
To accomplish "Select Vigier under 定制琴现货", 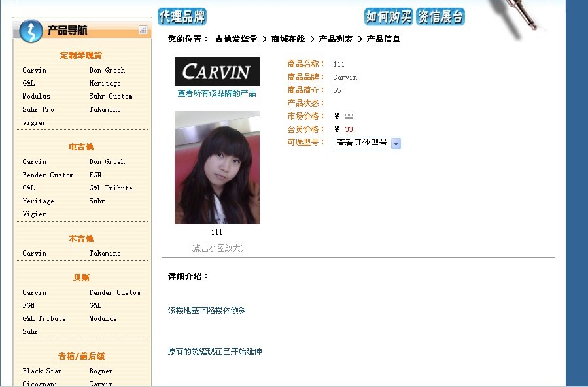I will click(x=34, y=122).
